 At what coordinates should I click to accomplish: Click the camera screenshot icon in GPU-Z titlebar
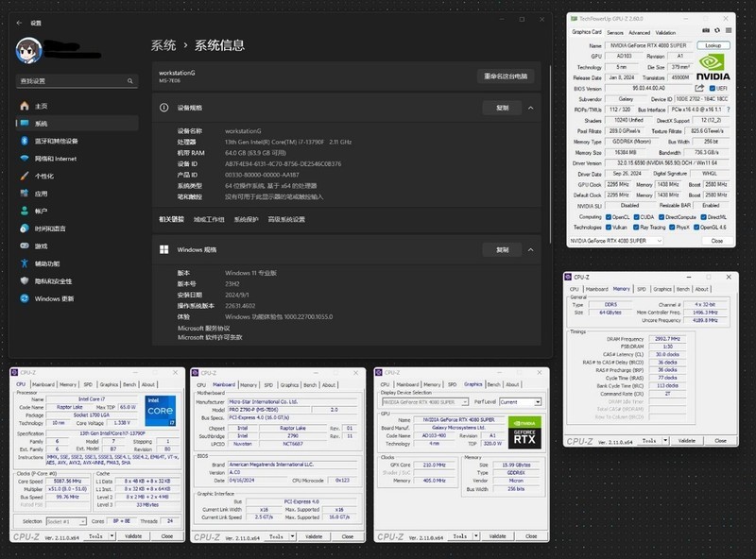pyautogui.click(x=705, y=28)
